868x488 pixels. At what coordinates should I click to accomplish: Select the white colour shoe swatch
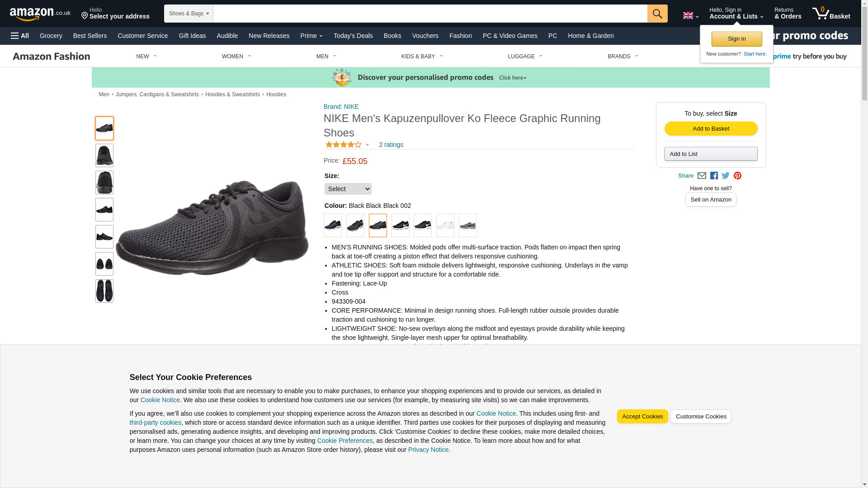click(x=445, y=225)
